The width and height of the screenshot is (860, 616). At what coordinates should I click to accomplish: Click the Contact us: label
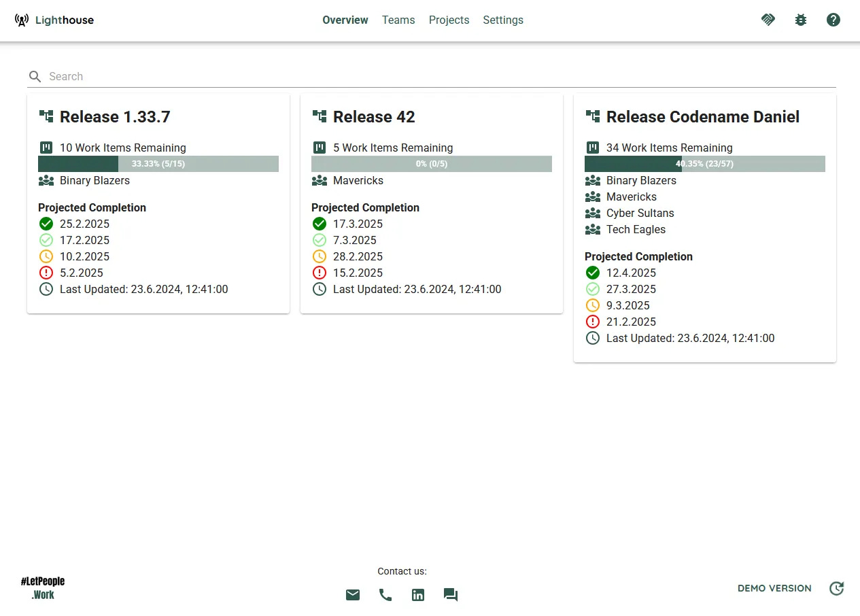402,571
